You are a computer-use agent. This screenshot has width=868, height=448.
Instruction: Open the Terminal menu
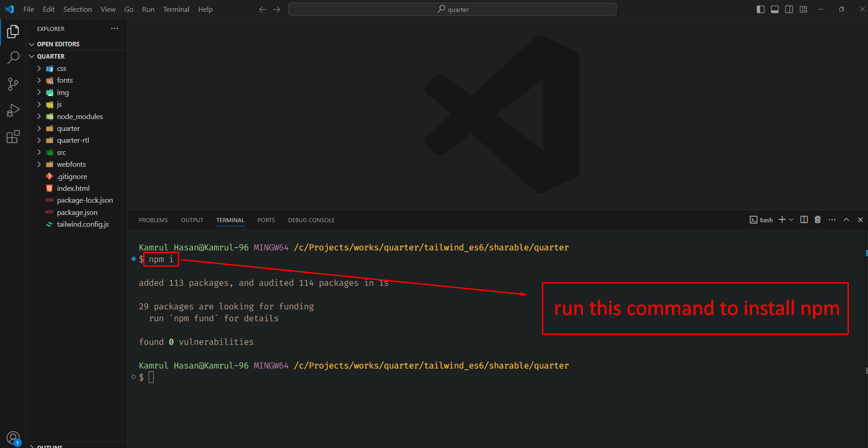tap(176, 10)
